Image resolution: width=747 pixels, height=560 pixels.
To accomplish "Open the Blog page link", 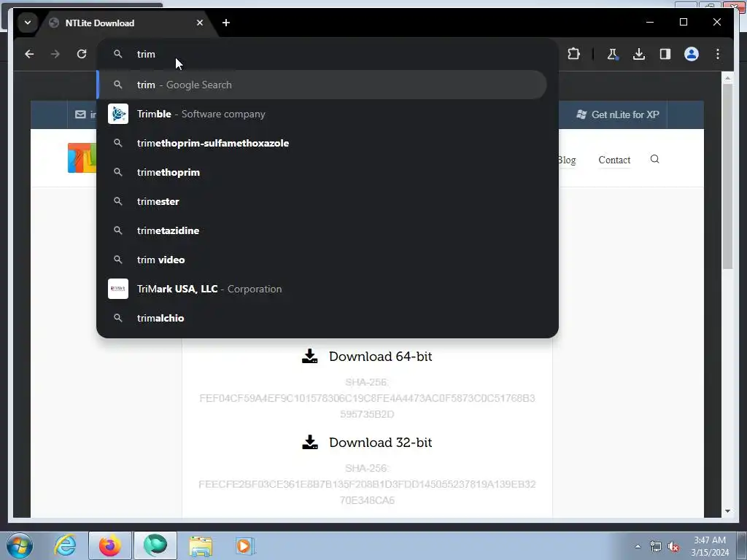I will pyautogui.click(x=567, y=160).
